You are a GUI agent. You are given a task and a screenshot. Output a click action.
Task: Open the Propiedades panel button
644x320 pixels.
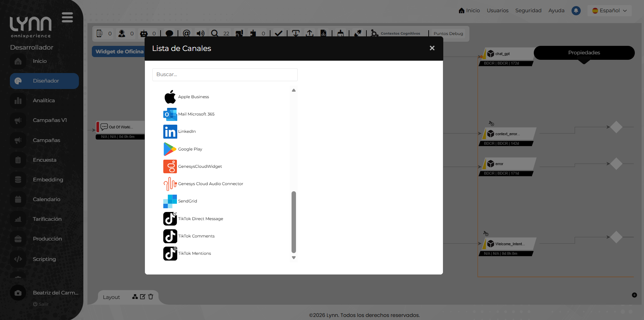(584, 53)
